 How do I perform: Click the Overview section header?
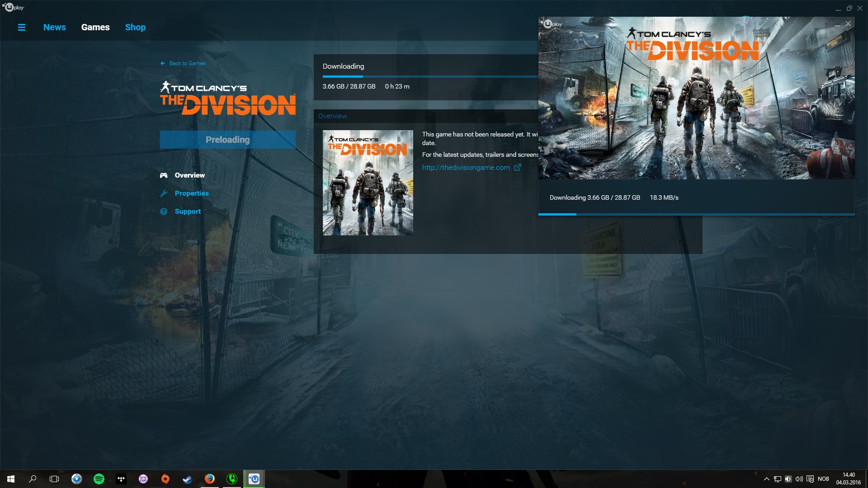point(332,116)
